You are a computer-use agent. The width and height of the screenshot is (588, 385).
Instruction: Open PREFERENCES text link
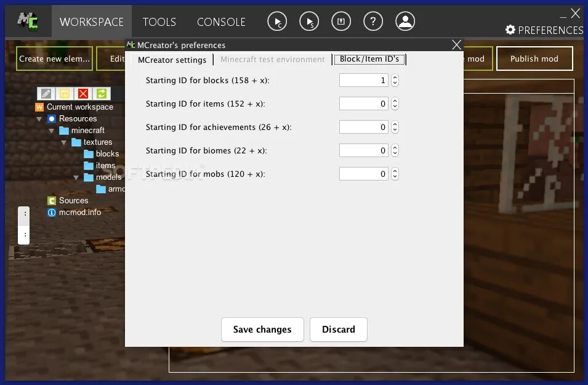pos(550,30)
